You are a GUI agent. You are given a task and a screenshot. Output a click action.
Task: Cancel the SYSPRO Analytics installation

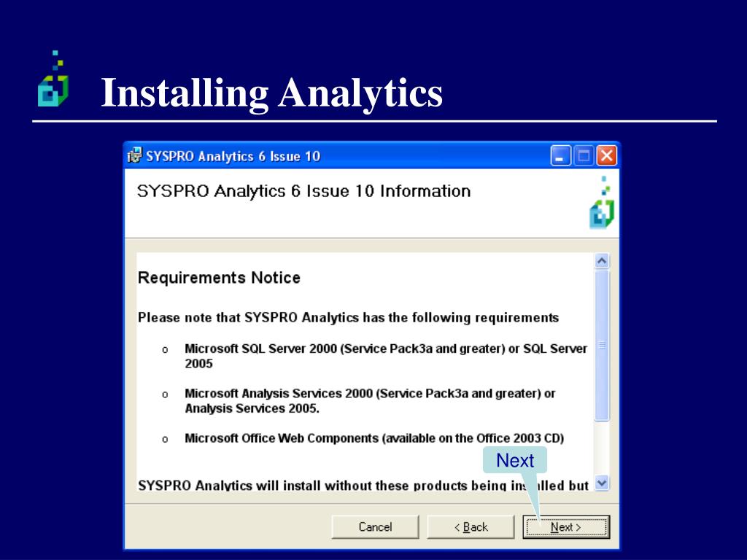tap(375, 526)
